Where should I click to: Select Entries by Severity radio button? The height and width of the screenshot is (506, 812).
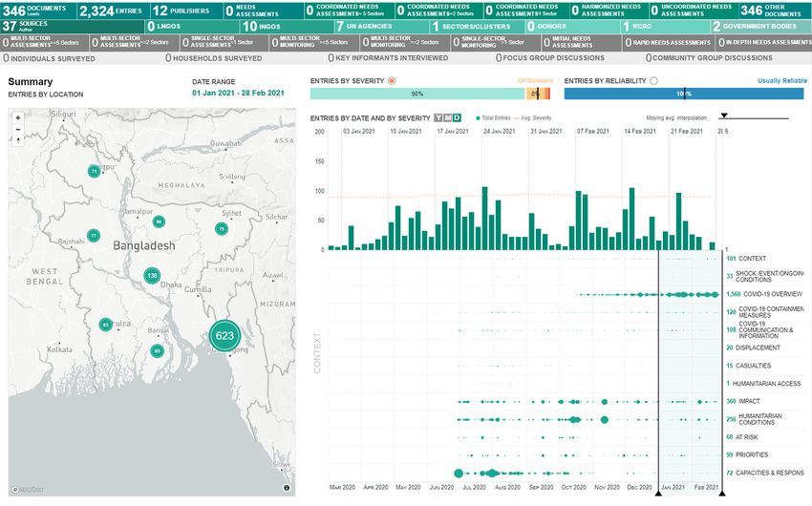392,81
